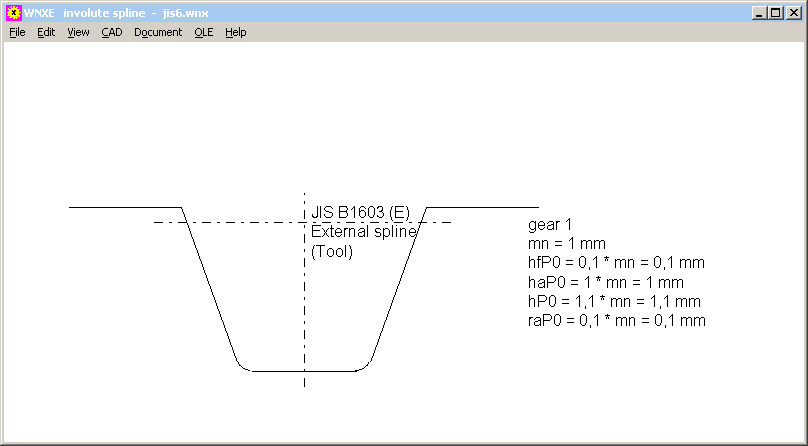Open the View menu
Image resolution: width=808 pixels, height=446 pixels.
coord(78,32)
